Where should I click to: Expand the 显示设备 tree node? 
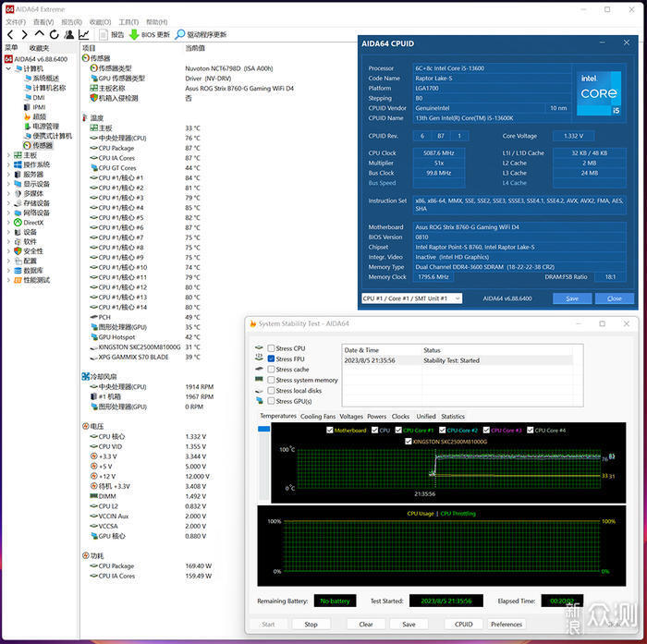click(8, 184)
